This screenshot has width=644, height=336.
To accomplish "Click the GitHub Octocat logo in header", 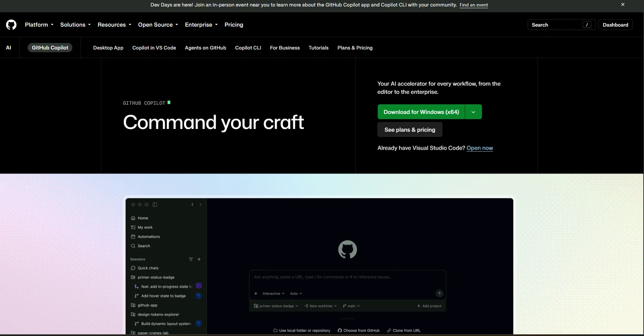I will (11, 25).
